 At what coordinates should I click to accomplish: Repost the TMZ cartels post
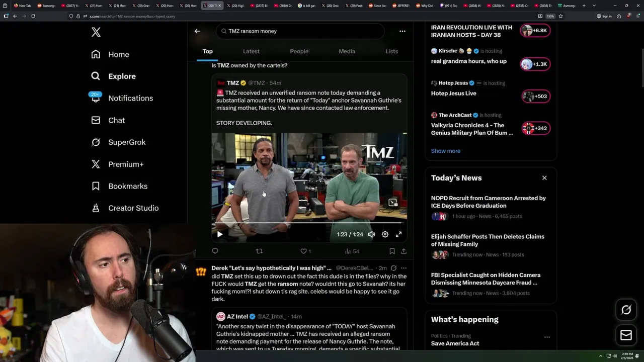(259, 251)
